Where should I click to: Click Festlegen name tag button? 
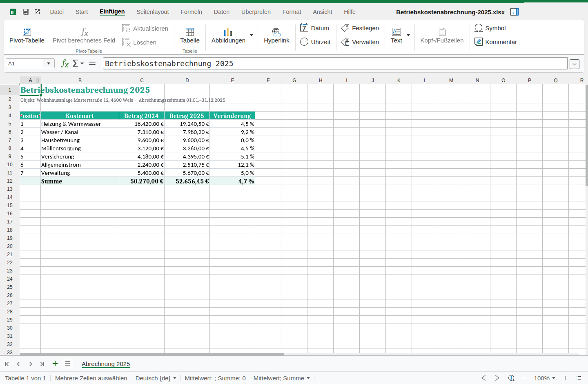tap(360, 28)
